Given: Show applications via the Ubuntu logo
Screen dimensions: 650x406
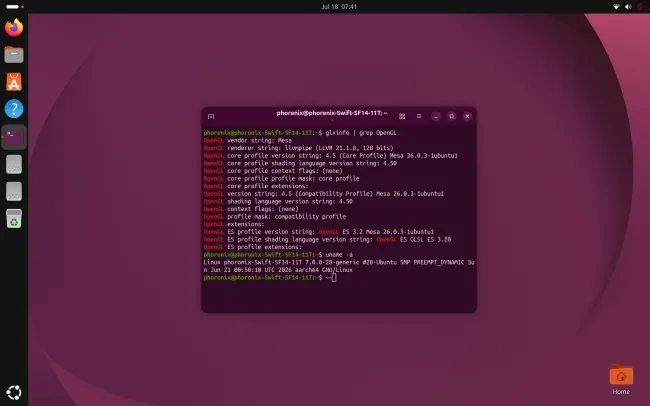Looking at the screenshot, I should [14, 392].
